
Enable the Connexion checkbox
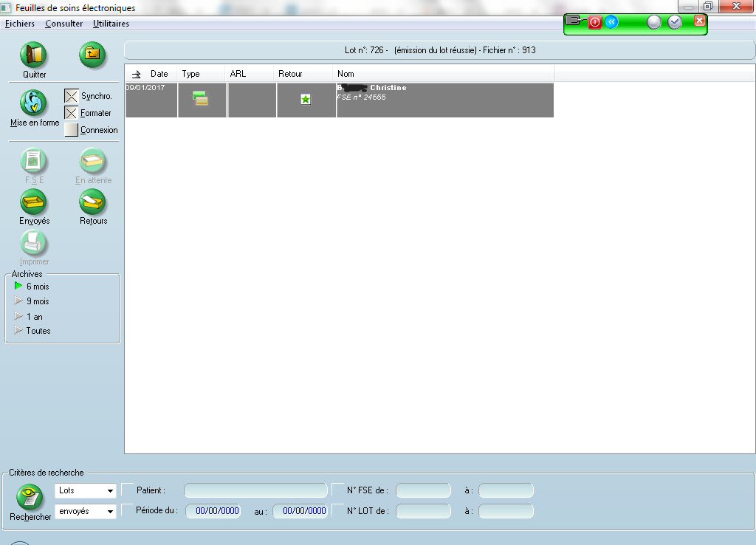72,130
